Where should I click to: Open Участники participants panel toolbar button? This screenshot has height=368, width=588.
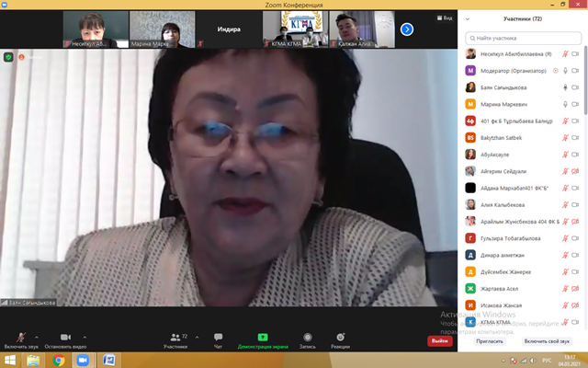tap(175, 340)
